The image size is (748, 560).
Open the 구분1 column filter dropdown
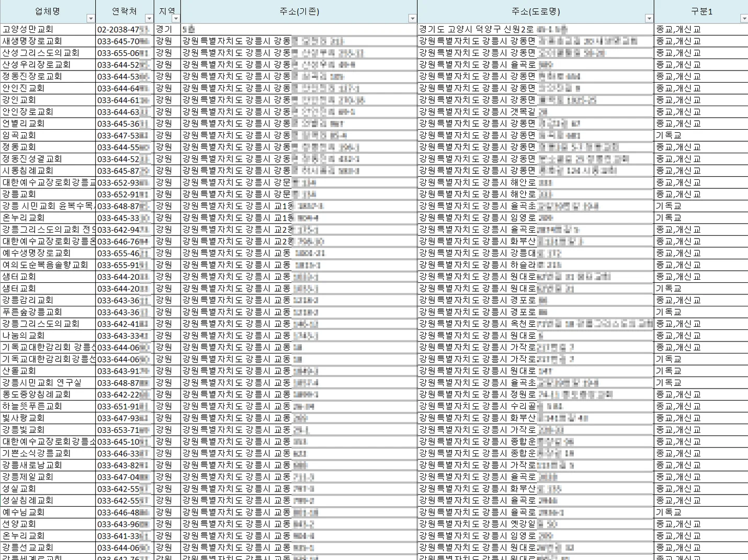pyautogui.click(x=744, y=19)
